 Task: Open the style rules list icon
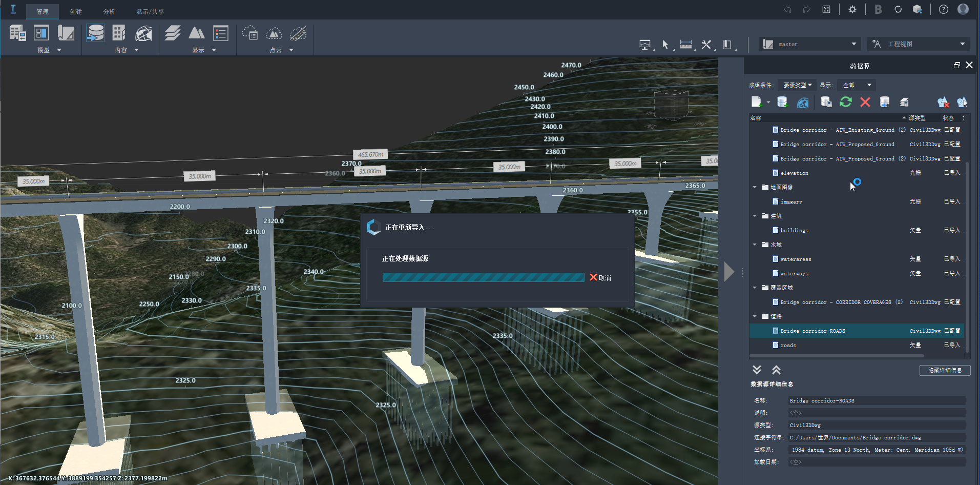221,33
